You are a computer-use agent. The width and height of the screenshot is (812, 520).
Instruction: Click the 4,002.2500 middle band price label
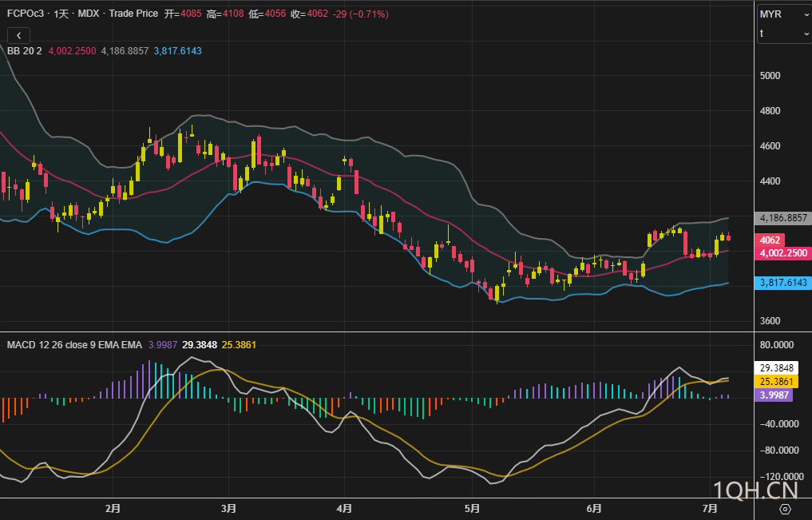click(782, 252)
